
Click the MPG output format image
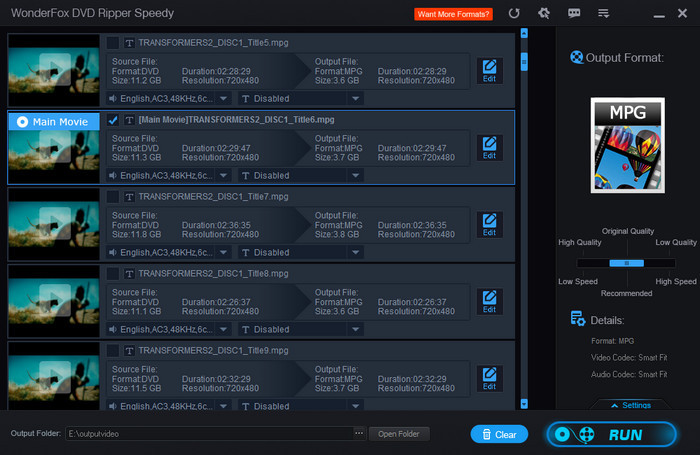coord(628,145)
